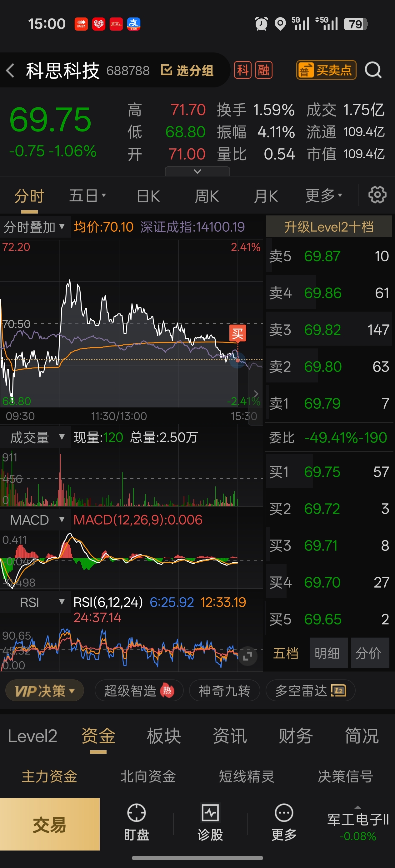The width and height of the screenshot is (395, 868).
Task: Open the MACD indicator dropdown
Action: (35, 520)
